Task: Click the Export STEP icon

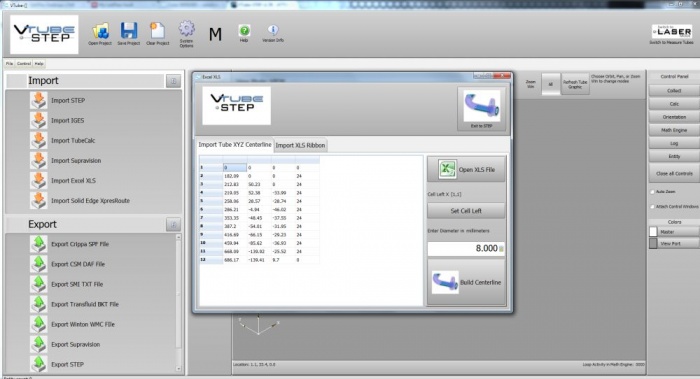Action: pos(39,364)
